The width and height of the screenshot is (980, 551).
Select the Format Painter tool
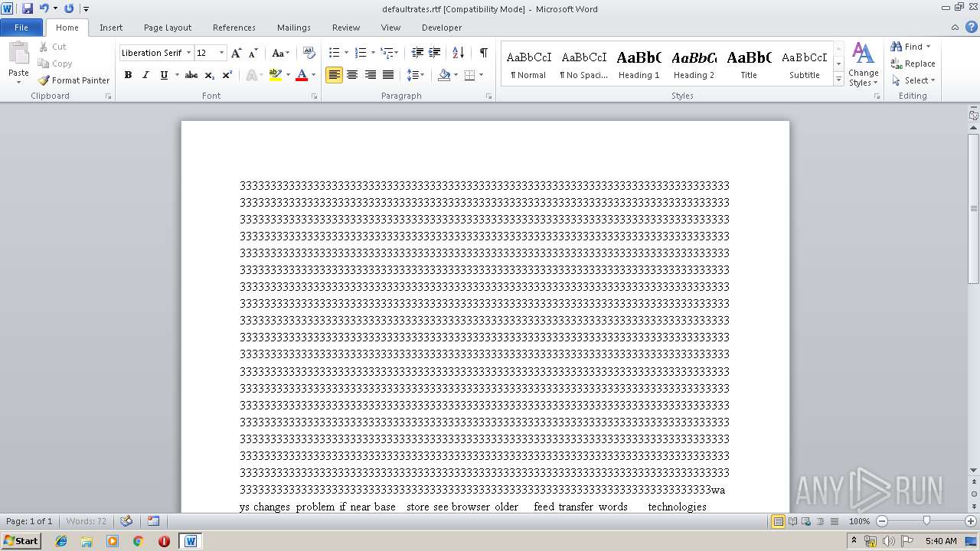73,80
